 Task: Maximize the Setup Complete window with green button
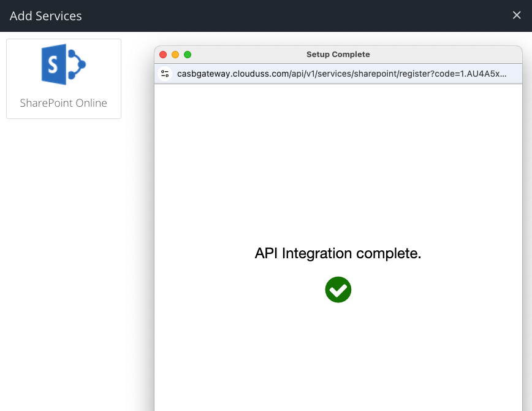click(188, 55)
